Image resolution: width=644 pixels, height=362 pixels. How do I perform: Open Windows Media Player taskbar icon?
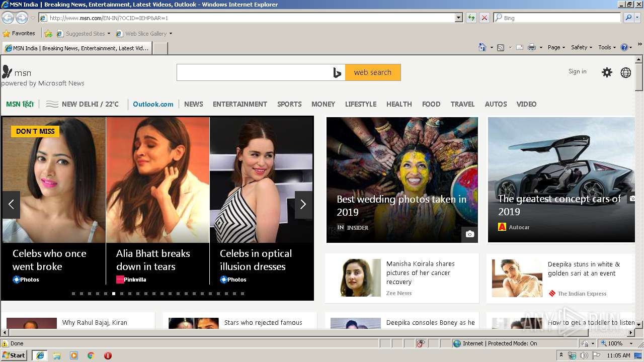[74, 355]
